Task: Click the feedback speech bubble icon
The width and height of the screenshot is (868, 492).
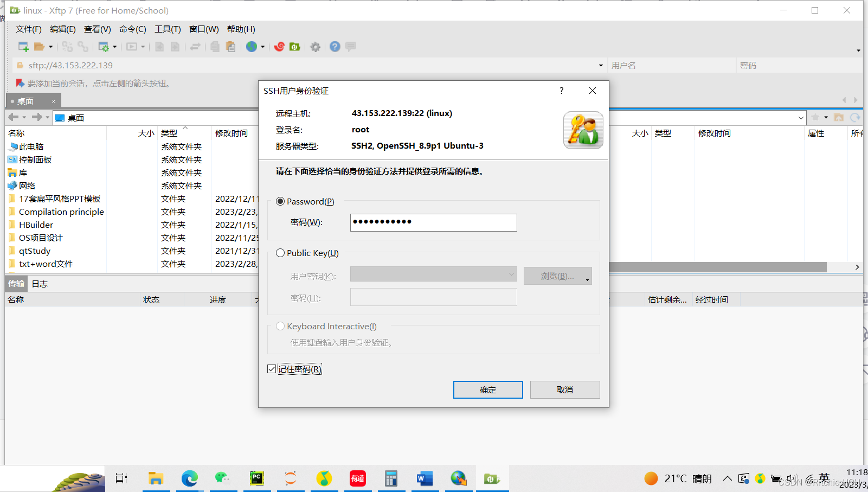Action: click(351, 47)
